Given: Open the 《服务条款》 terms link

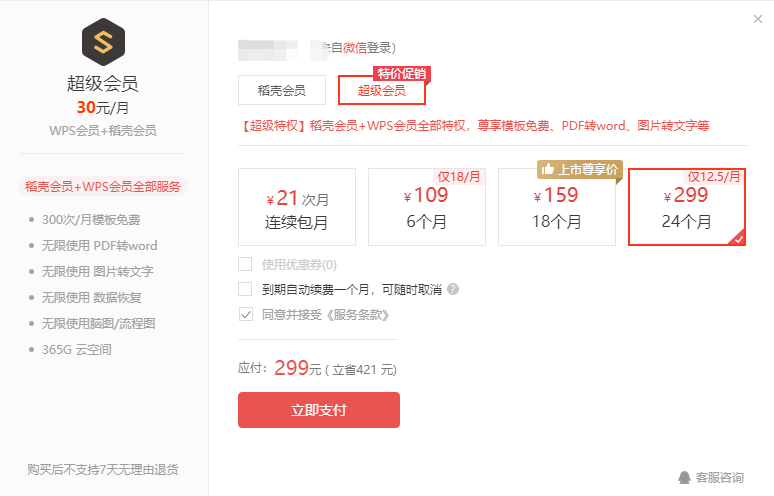Looking at the screenshot, I should (358, 315).
